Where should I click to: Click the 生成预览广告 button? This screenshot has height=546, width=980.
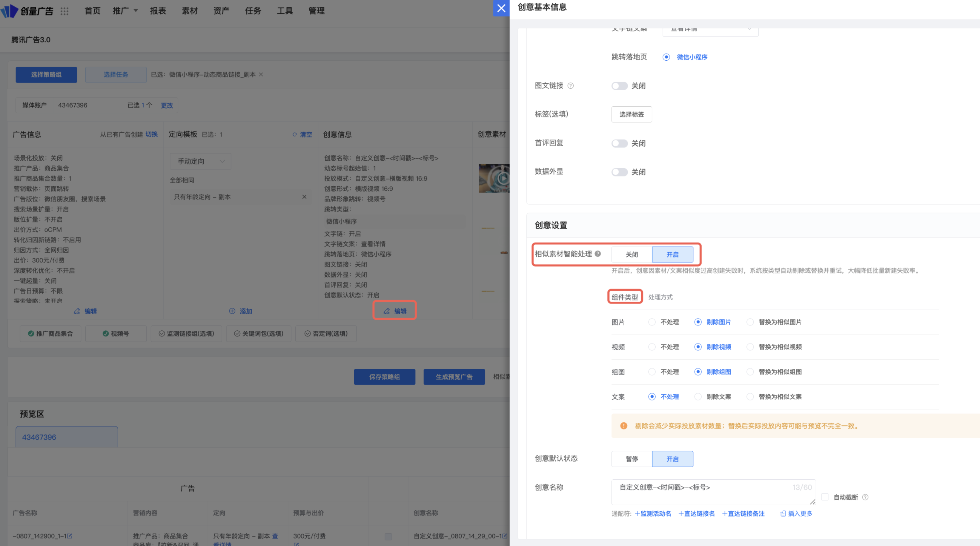click(454, 377)
